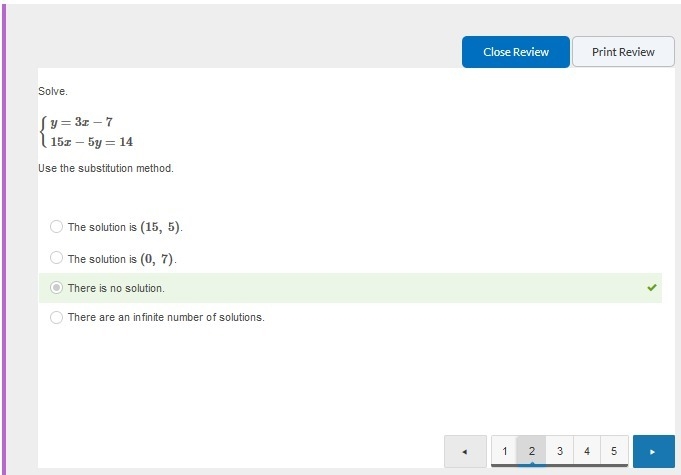Click the Print Review button

click(623, 52)
